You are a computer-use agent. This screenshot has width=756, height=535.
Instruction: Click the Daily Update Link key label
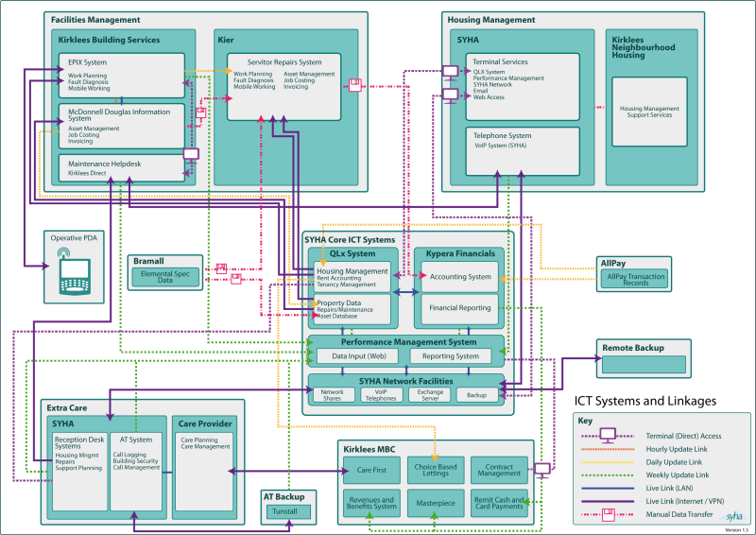(x=674, y=462)
